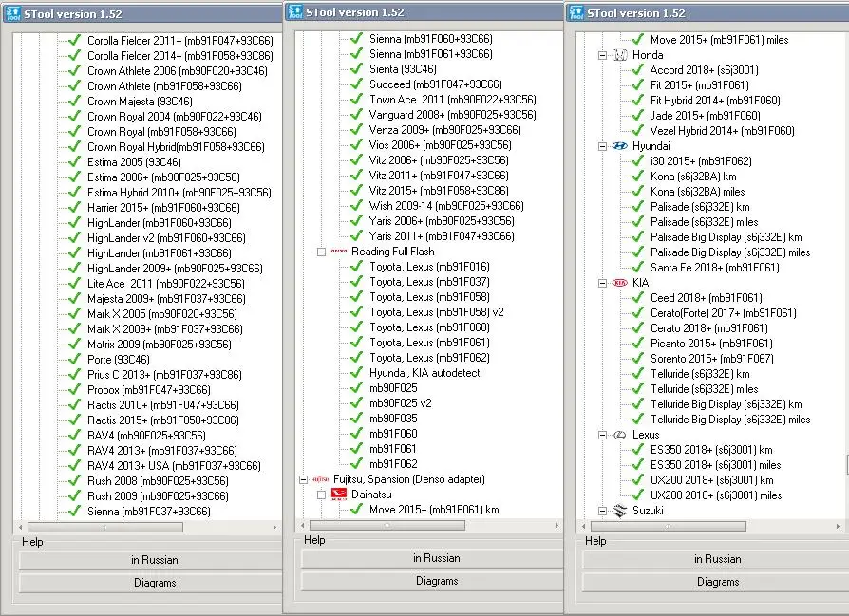
Task: Collapse the Fujitsu, Spansion (Denso adapter) node
Action: (x=303, y=479)
